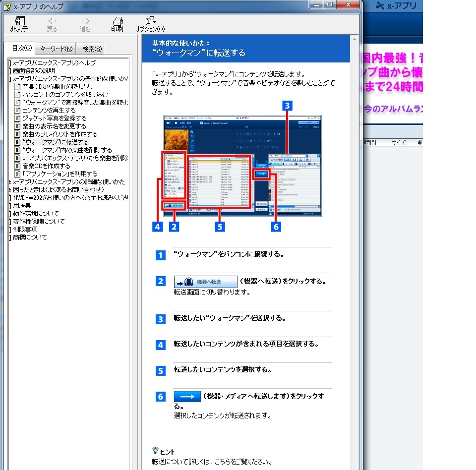This screenshot has height=470, width=476.
Task: Open 制限事項 topic in tree
Action: coord(25,229)
